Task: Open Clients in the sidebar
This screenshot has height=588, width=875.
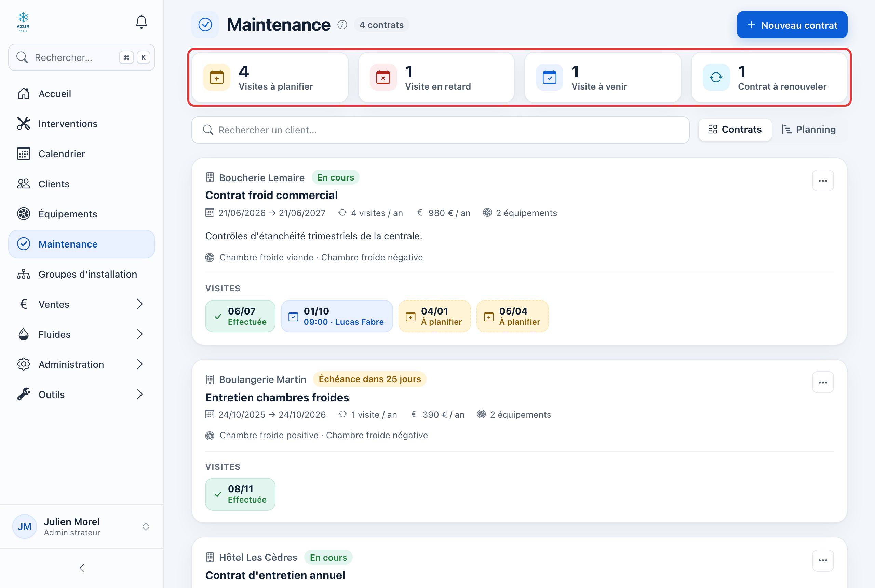Action: click(x=82, y=184)
